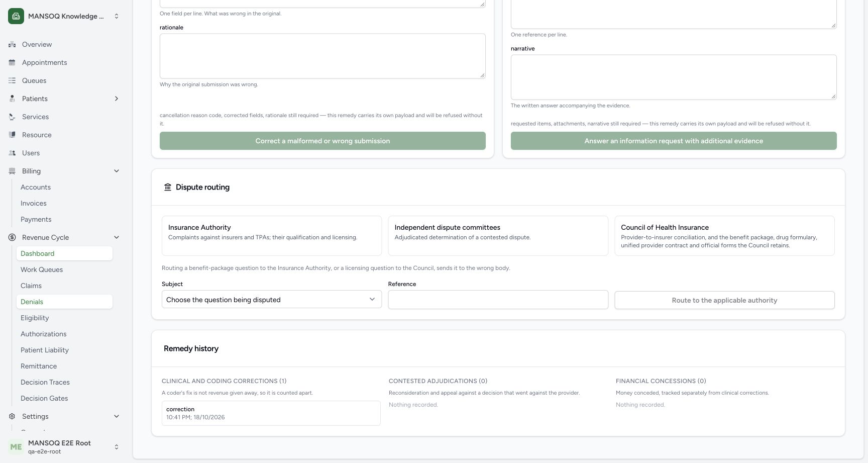Click the ME user avatar
Image resolution: width=868 pixels, height=463 pixels.
[16, 447]
